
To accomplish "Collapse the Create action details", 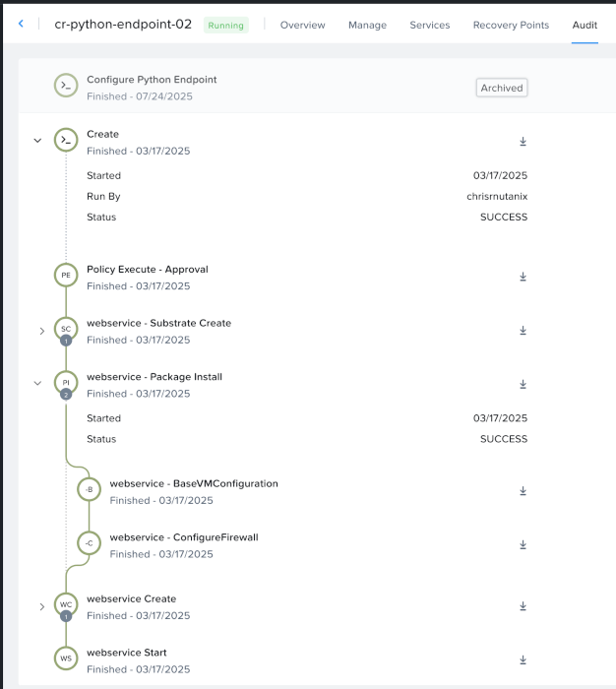I will (38, 141).
